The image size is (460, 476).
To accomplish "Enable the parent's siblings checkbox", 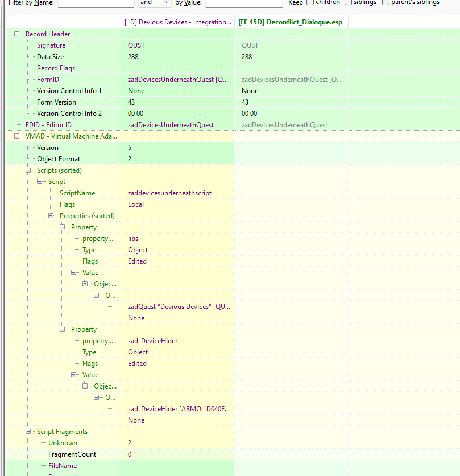I will 386,2.
